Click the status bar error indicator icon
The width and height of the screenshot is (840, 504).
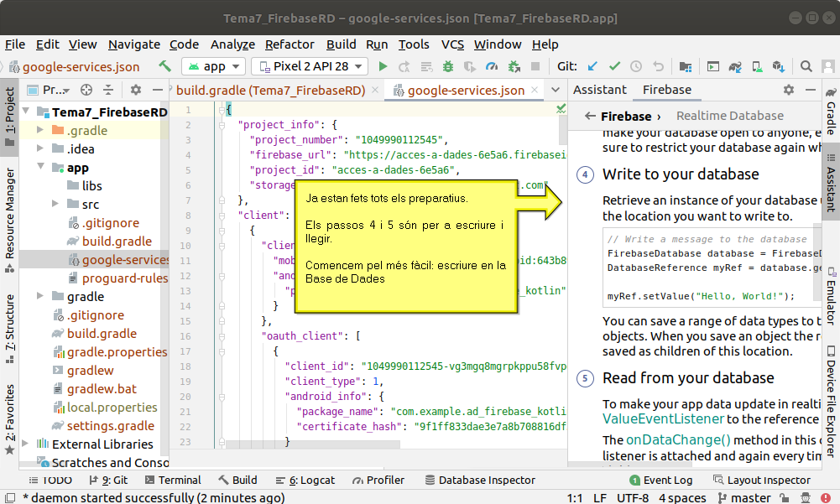coord(826,498)
